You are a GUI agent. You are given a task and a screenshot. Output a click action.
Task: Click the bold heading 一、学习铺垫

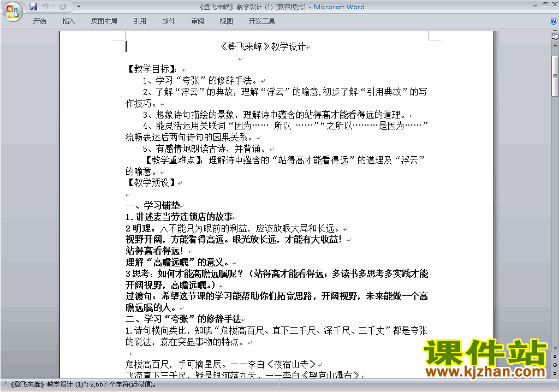152,205
